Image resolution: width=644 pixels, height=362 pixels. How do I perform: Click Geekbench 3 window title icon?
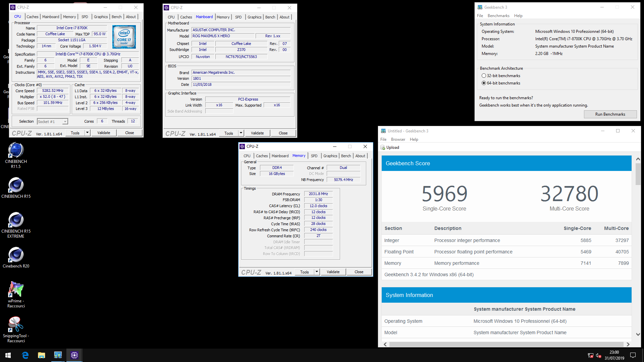[480, 7]
